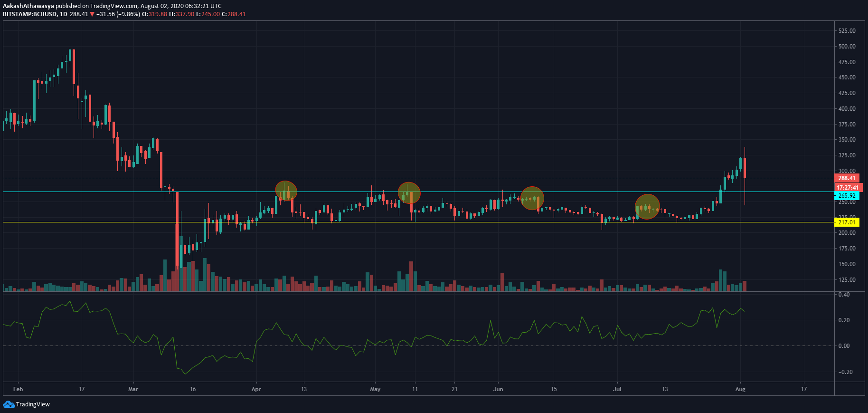Click the BITSTAMP:BCHUSD symbol label
Viewport: 868px width, 413px height.
29,14
